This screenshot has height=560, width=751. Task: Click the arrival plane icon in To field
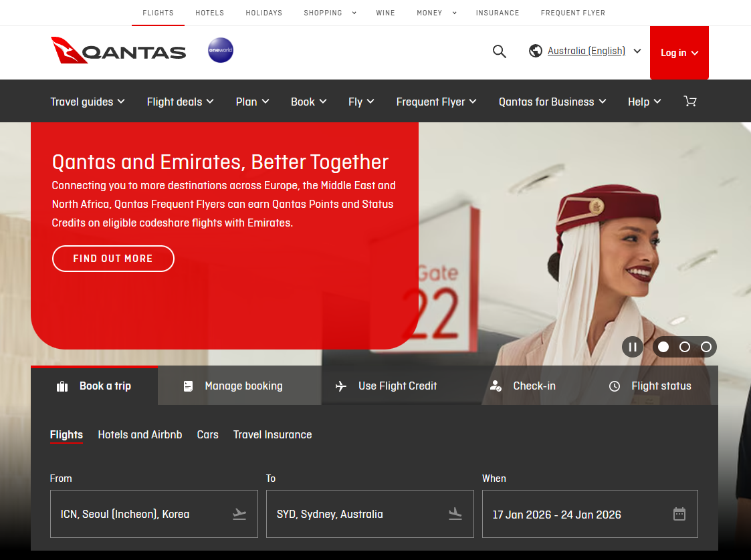pos(455,514)
